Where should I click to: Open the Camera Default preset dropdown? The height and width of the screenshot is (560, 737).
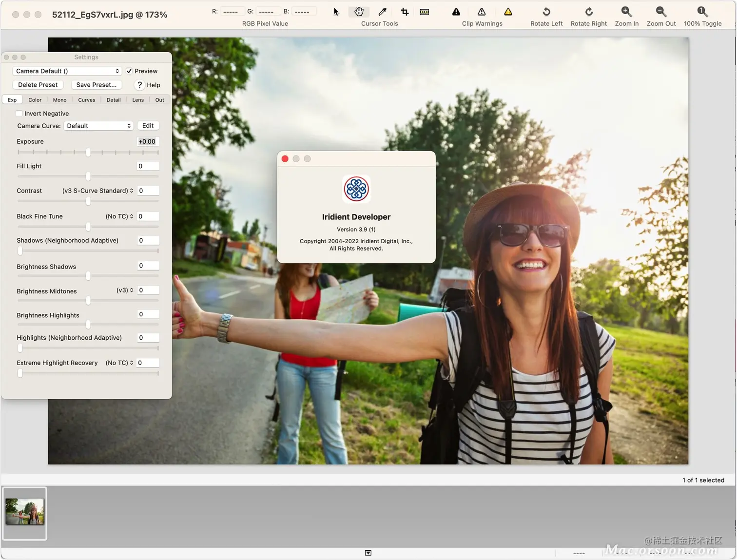tap(67, 71)
